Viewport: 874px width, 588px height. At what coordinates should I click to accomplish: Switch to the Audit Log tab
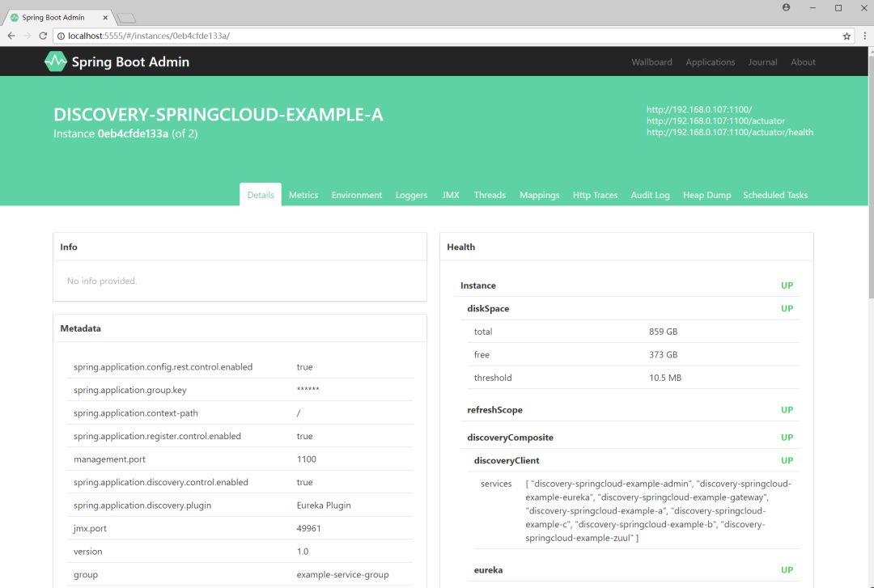(650, 194)
